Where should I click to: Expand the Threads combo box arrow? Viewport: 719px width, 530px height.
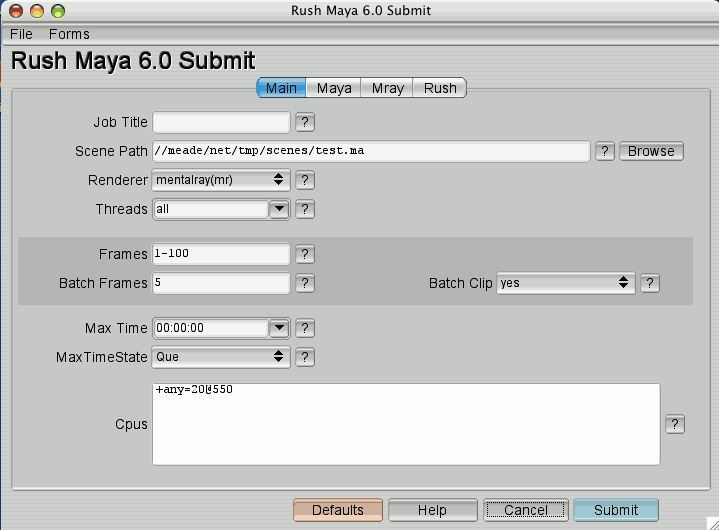click(279, 210)
